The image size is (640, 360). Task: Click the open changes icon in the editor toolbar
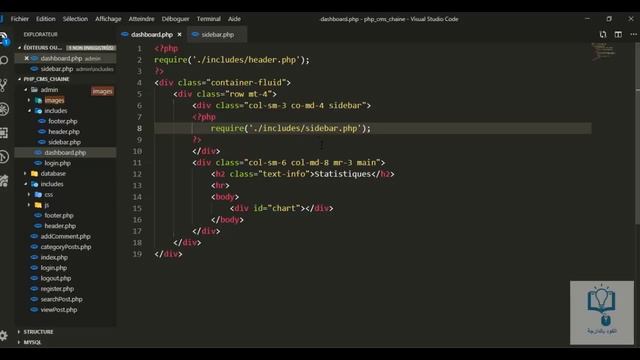tap(603, 35)
